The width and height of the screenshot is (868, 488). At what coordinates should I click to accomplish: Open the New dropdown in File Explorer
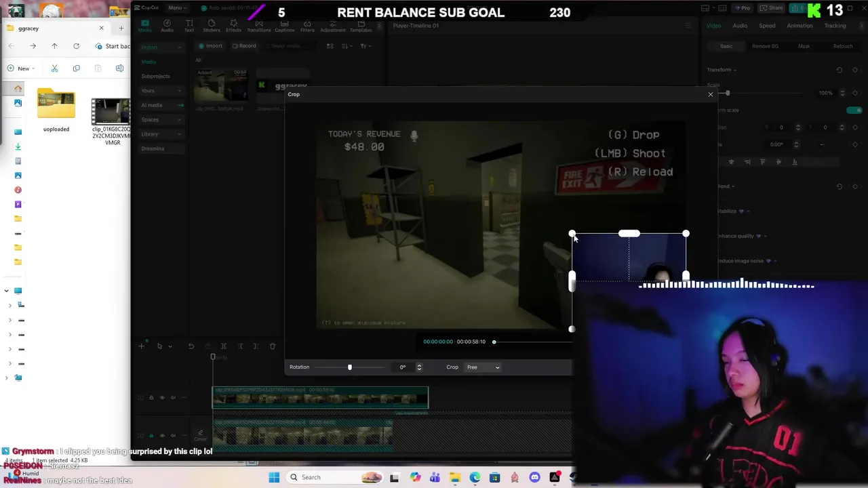click(20, 68)
